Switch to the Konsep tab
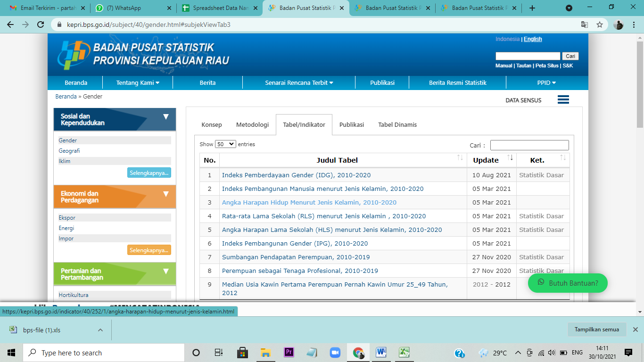Screen dimensions: 644x362 [x=212, y=125]
